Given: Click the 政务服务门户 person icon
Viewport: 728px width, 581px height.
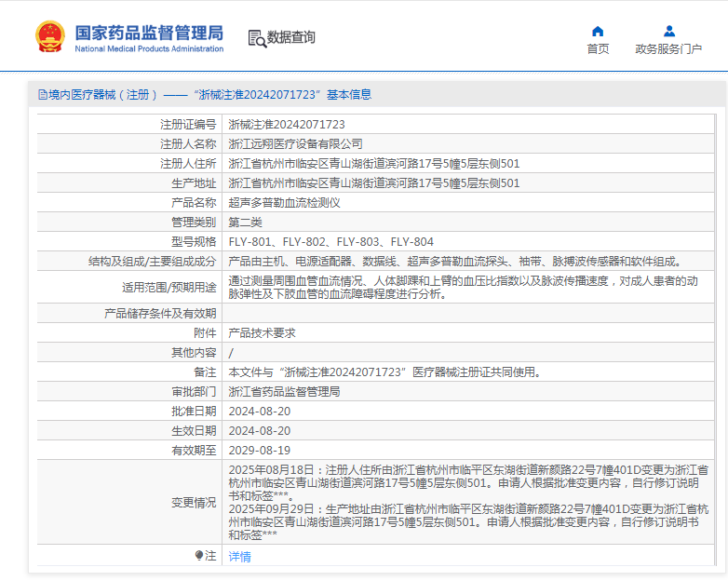Looking at the screenshot, I should point(668,31).
